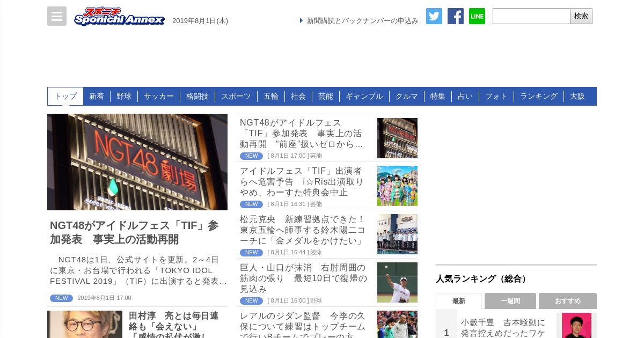Click the 検索 search button
The height and width of the screenshot is (338, 644).
pyautogui.click(x=581, y=16)
